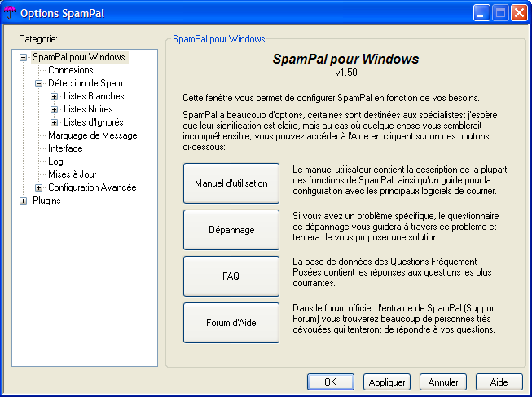Open help with the Aide button
Viewport: 532px width, 397px height.
click(x=499, y=382)
